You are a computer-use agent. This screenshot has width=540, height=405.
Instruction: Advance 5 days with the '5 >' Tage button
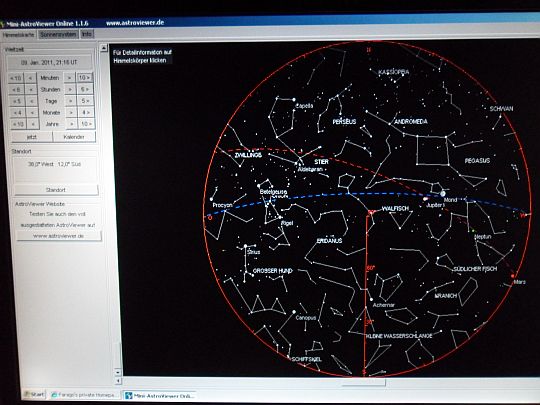coord(85,101)
